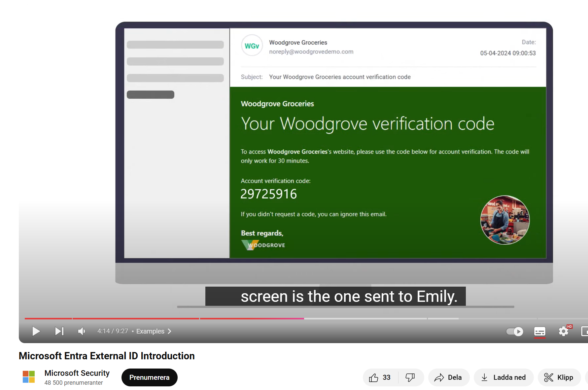This screenshot has height=390, width=588.
Task: Click the noreply@woodgrovedemo.com address in video
Action: coord(311,52)
